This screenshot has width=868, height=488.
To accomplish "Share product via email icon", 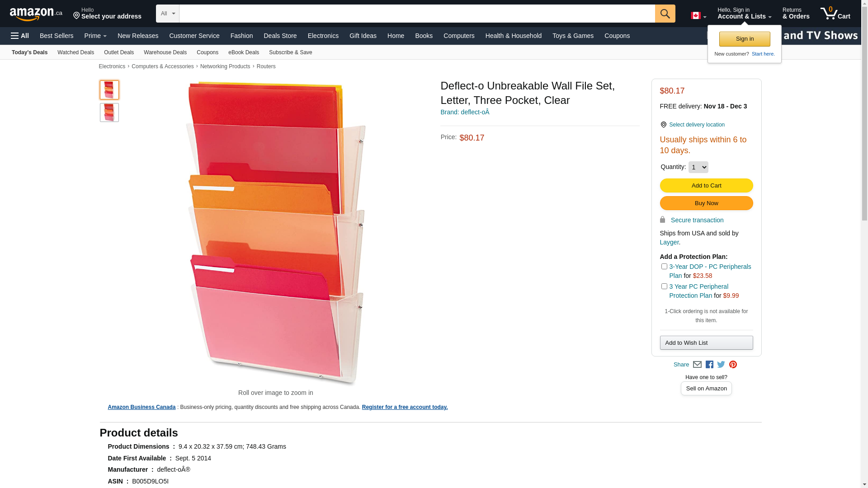I will coord(697,365).
